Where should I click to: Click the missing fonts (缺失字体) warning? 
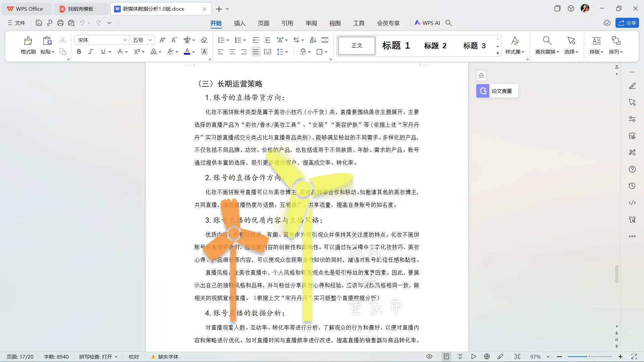coord(165,357)
